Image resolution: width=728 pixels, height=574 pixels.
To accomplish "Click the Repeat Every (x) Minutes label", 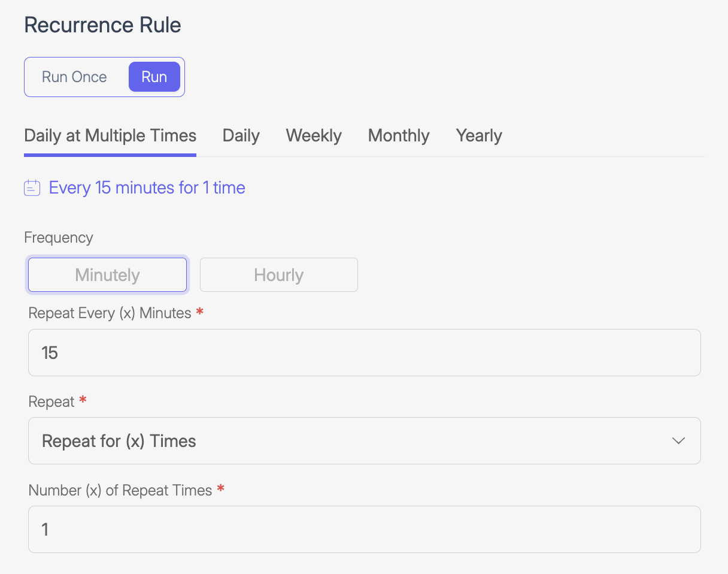I will (x=110, y=313).
